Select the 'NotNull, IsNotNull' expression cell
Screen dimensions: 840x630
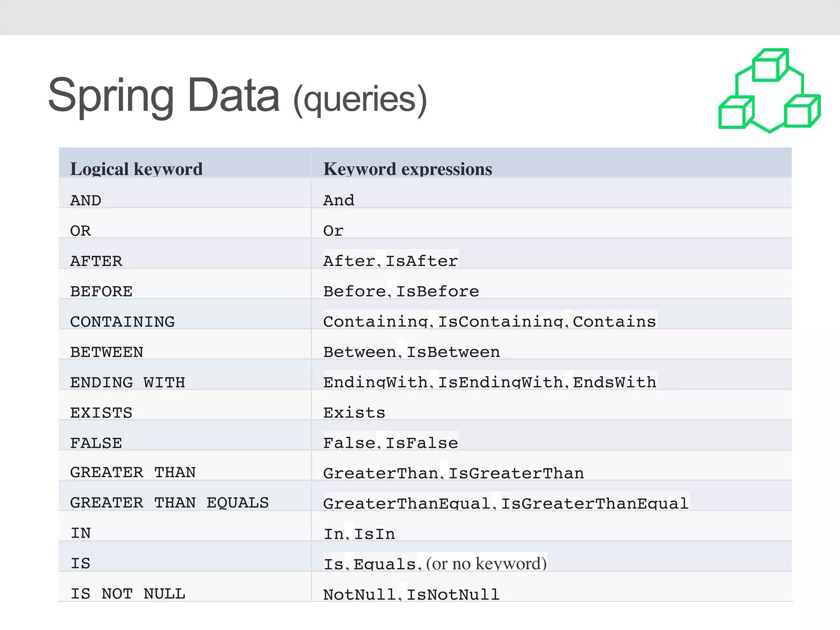[x=552, y=587]
